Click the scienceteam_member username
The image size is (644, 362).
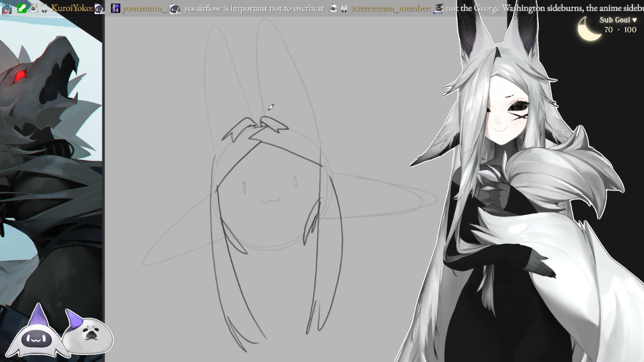coord(390,8)
